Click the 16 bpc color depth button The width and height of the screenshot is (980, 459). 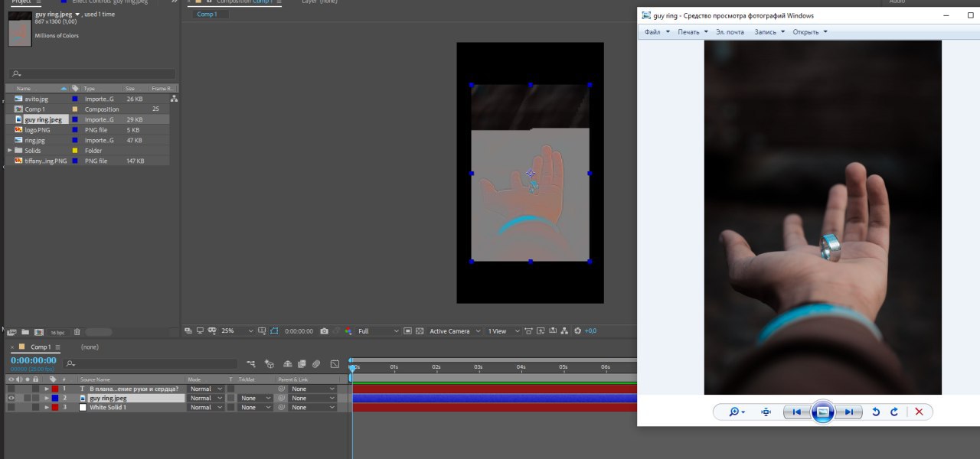[x=57, y=333]
